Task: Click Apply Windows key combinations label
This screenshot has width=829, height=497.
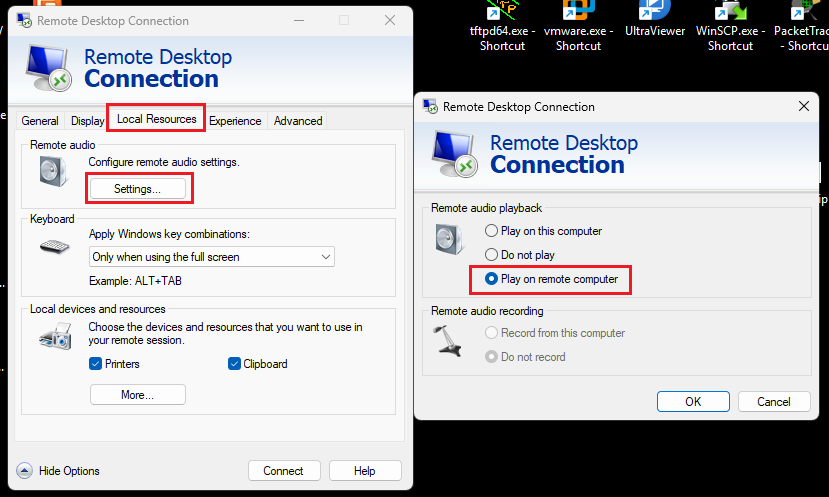Action: pos(169,234)
